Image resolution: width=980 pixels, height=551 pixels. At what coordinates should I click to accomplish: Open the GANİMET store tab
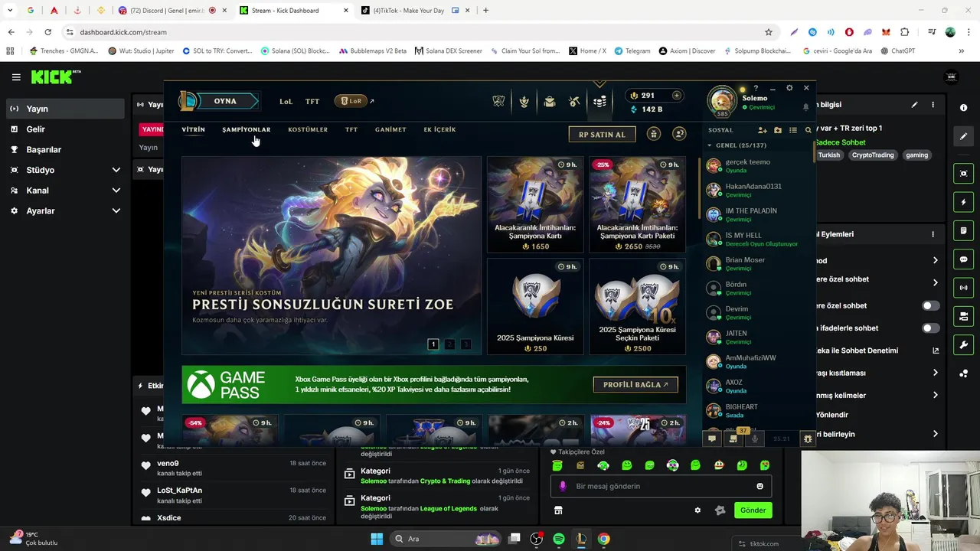[x=390, y=129]
